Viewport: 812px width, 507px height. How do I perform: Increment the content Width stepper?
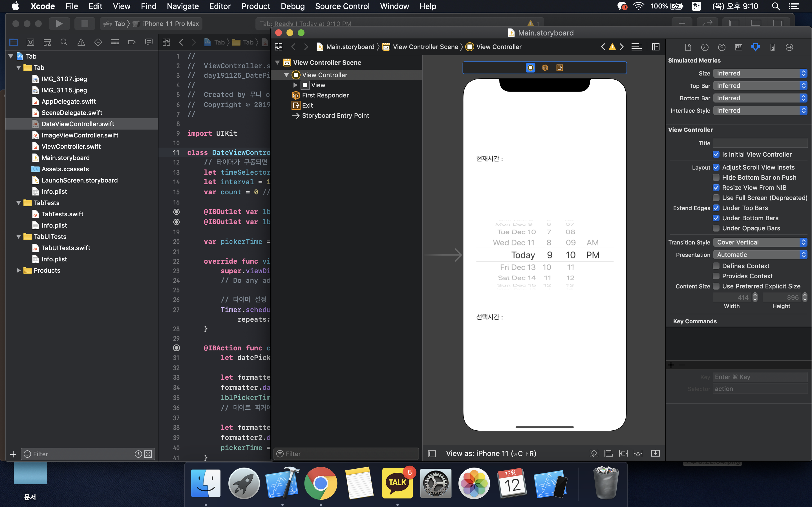(x=755, y=295)
